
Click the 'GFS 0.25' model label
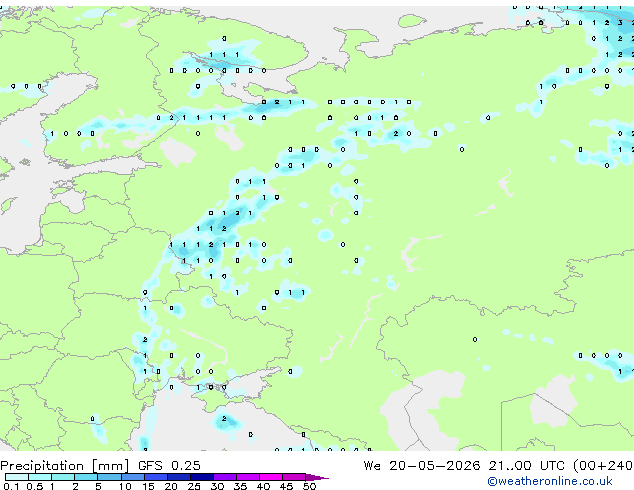(x=169, y=465)
